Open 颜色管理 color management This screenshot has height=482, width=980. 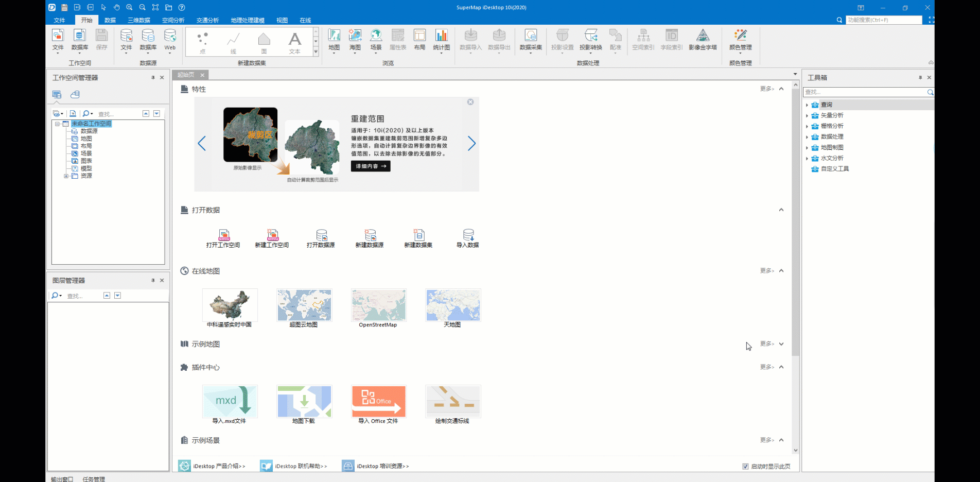click(x=740, y=40)
